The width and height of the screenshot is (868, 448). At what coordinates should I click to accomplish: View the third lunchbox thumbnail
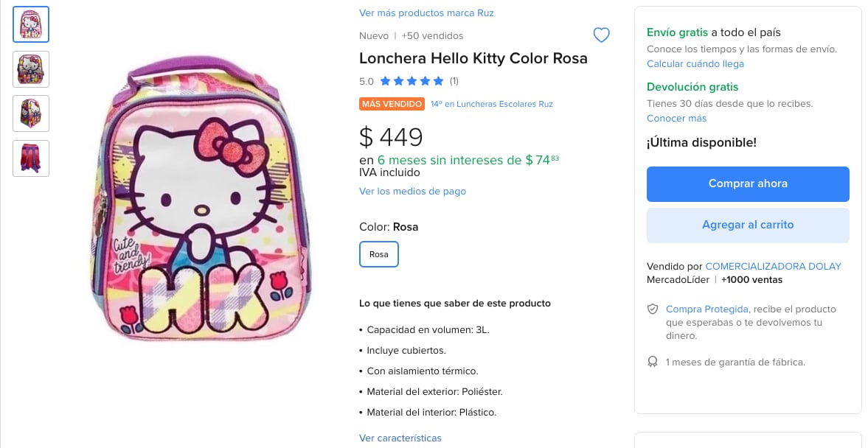click(31, 113)
